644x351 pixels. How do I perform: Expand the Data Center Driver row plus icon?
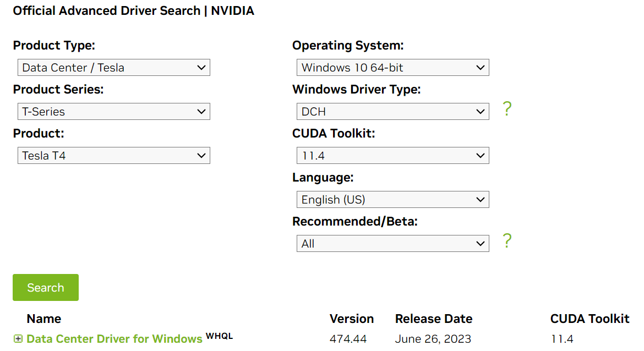point(18,339)
